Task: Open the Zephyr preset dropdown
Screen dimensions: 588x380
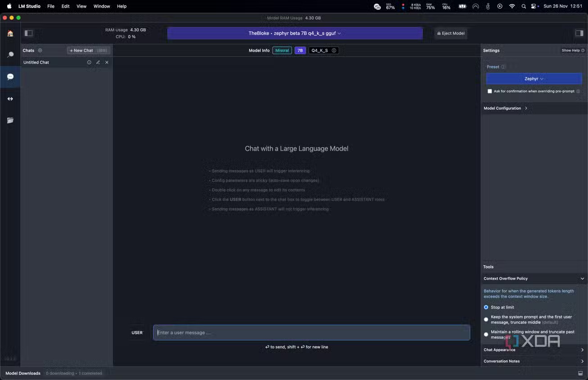Action: tap(534, 78)
